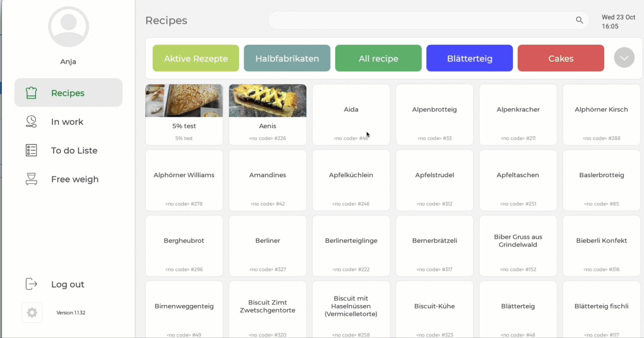Screen dimensions: 644x338
Task: Select the red Cakes category
Action: [561, 58]
